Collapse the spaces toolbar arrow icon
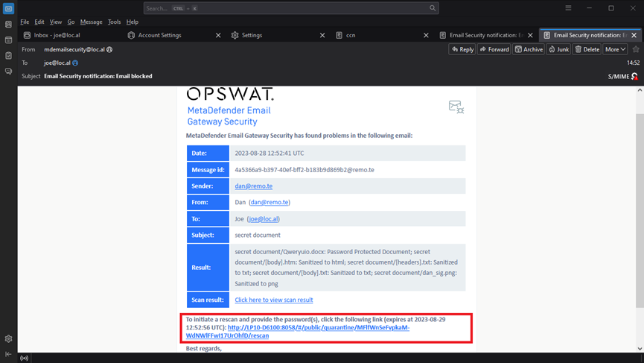 [x=8, y=354]
